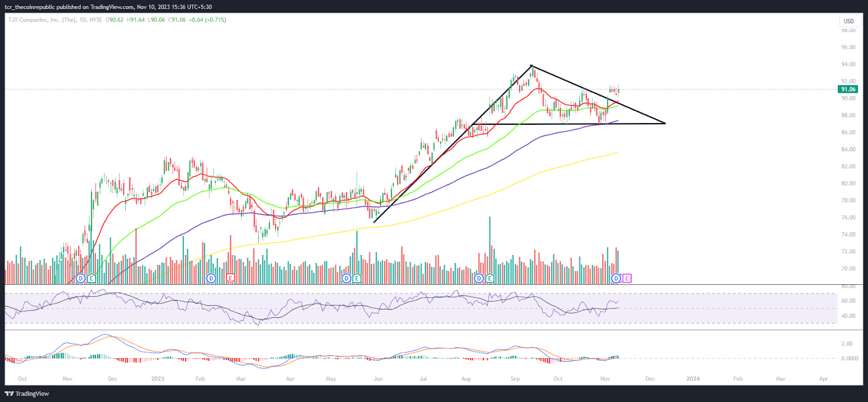Click the Sep label on time axis
This screenshot has height=402, width=868.
pos(515,379)
